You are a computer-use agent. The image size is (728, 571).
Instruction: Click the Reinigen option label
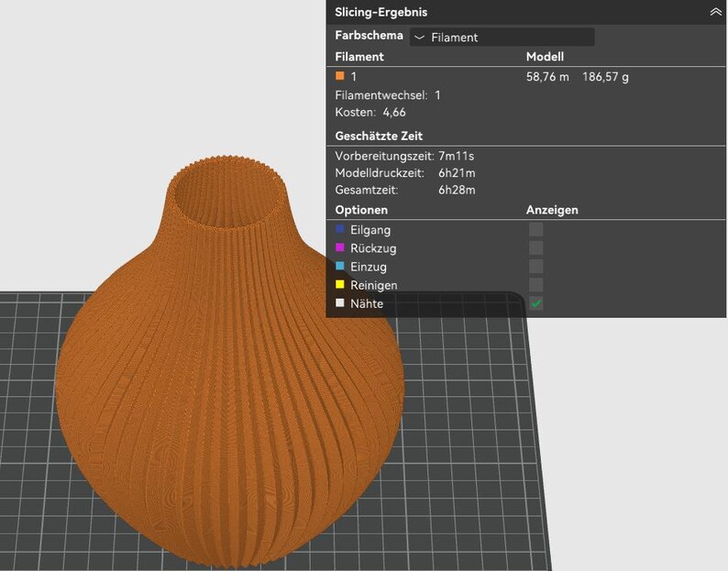(x=374, y=286)
